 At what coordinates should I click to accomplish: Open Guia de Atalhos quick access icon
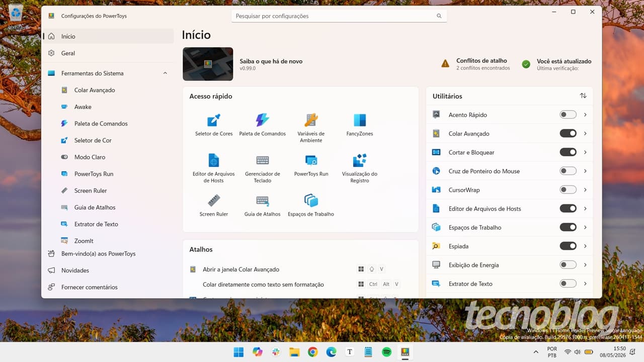(262, 206)
